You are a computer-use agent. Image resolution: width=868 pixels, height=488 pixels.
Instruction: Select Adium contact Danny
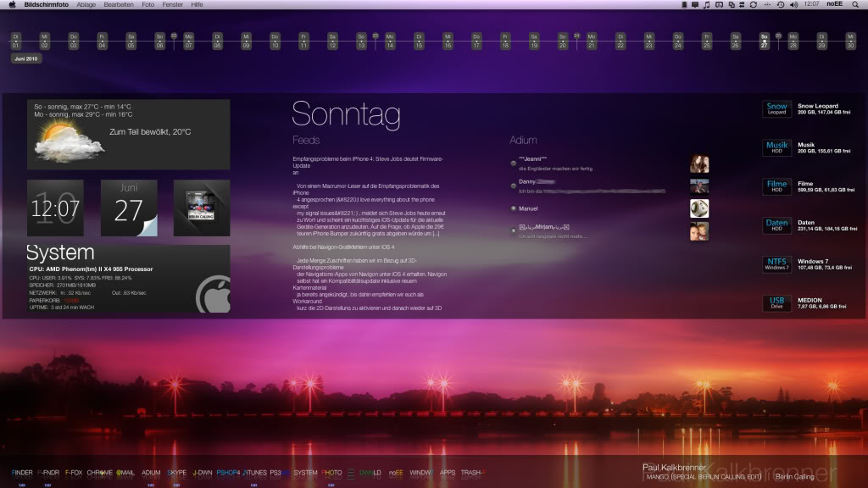point(527,181)
